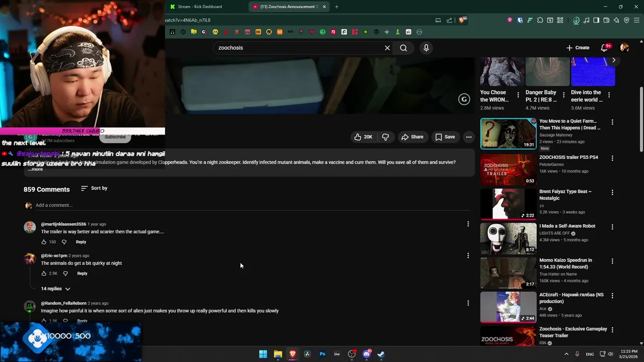
Task: Open menu for Danger Baby Pt. 2 short
Action: [x=563, y=95]
